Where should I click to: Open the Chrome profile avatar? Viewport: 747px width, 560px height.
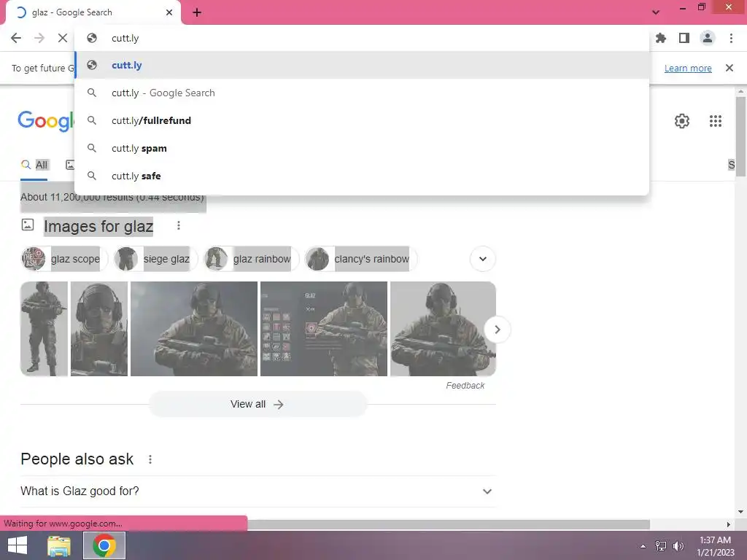click(708, 38)
